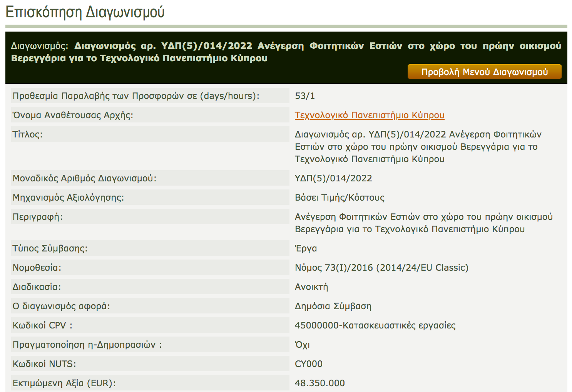Screen dimensions: 572x392
Task: Click the Εκτιμώμενη Αξία (EUR) label
Action: point(64,383)
